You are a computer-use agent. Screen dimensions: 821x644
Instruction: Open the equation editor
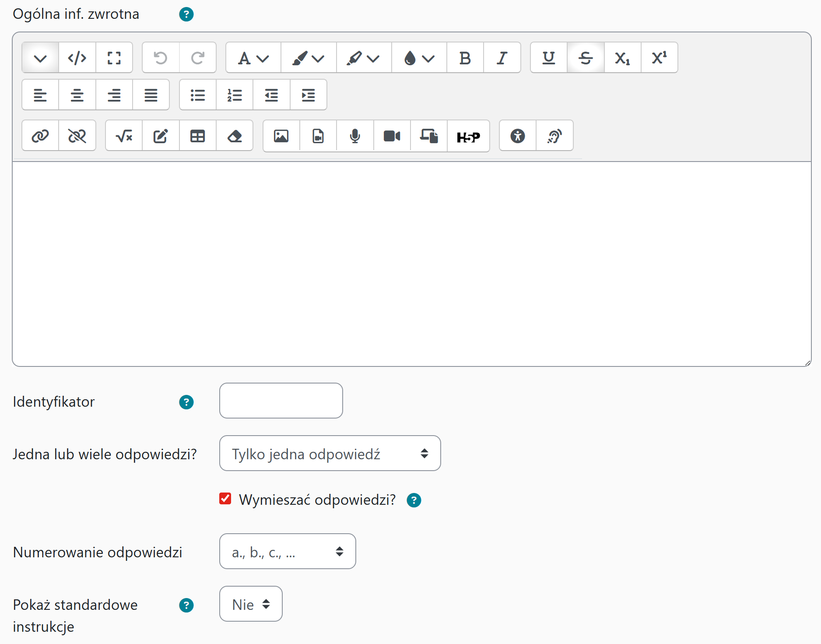click(x=124, y=137)
